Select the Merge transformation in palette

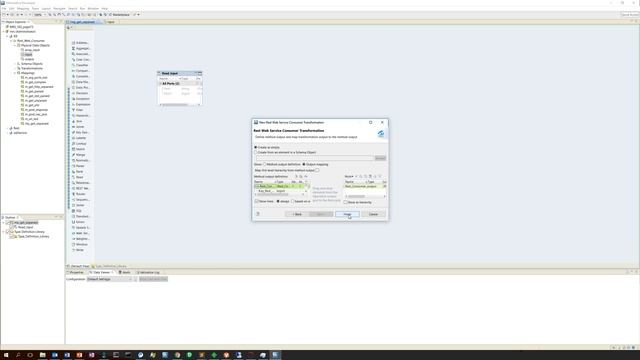[x=79, y=155]
